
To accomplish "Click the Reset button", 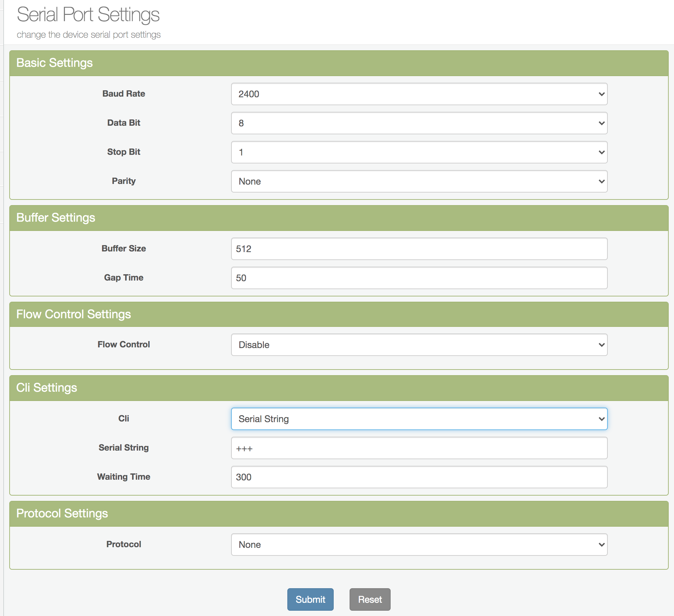I will [x=369, y=599].
